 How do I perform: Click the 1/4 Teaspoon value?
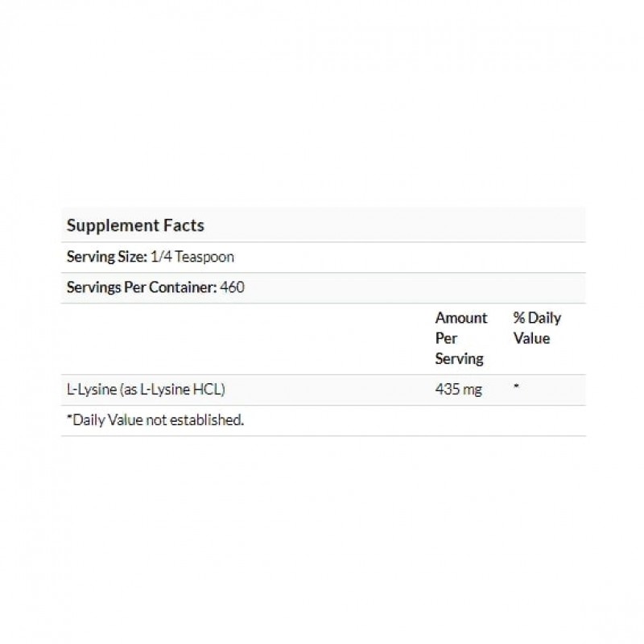(x=192, y=257)
